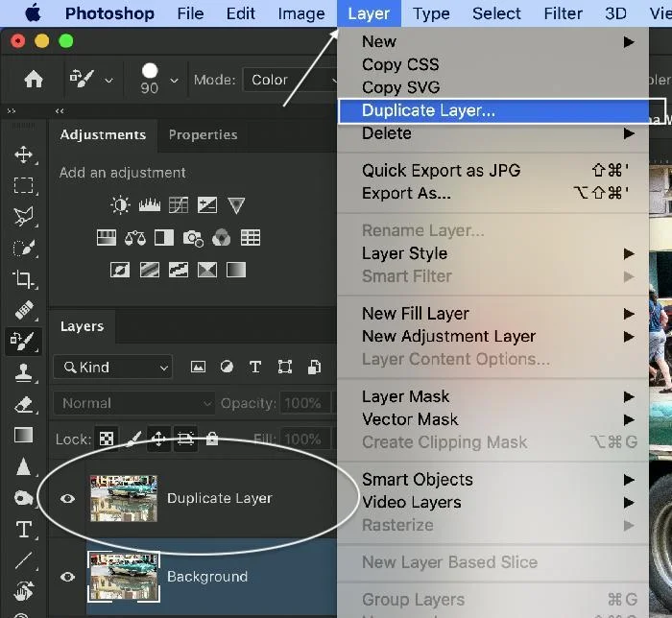Hide the Duplicate Layer layer
This screenshot has width=672, height=618.
coord(67,499)
